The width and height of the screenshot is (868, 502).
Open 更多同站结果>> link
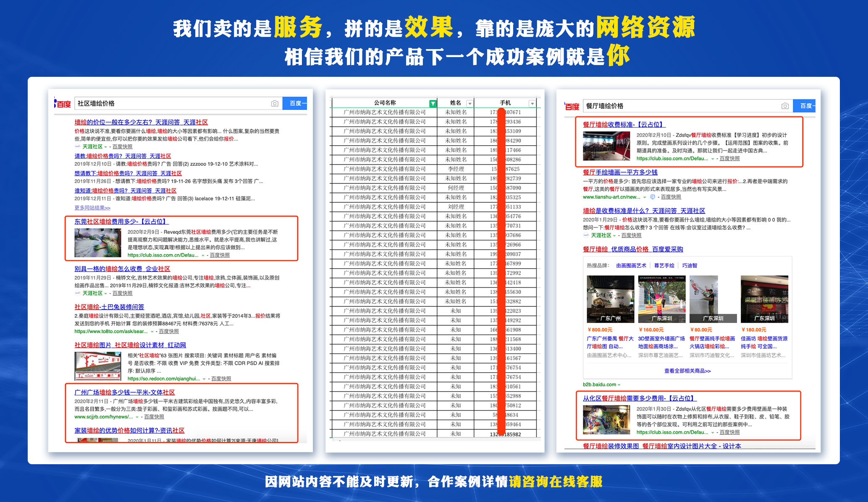92,208
